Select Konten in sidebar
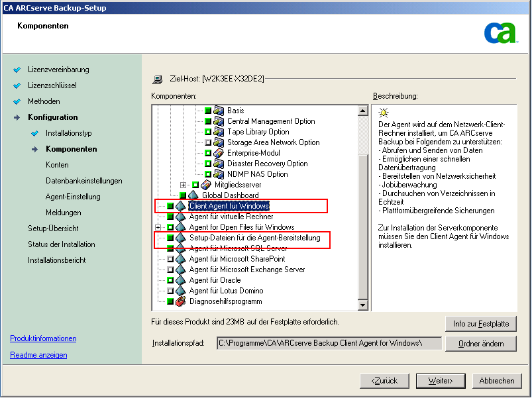Screen dimensions: 532x400 [x=57, y=165]
